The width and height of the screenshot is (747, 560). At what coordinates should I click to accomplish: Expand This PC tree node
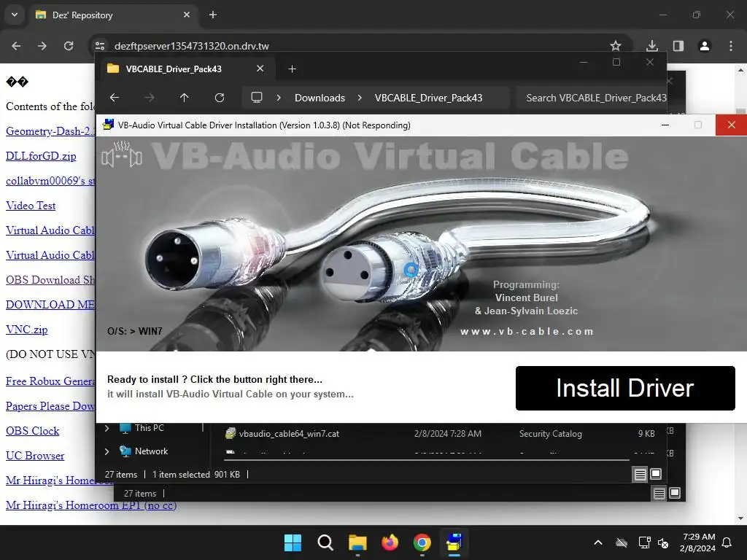tap(107, 428)
